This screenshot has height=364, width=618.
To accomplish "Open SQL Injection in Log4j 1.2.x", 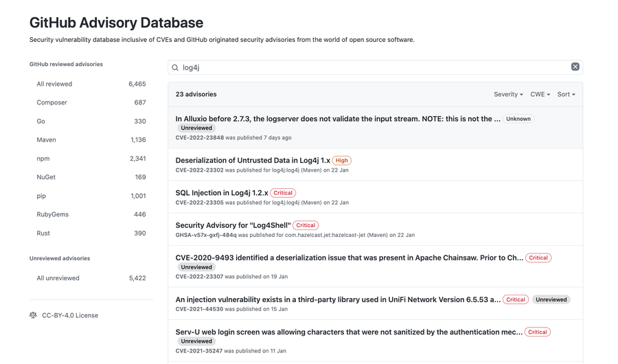I will 222,193.
